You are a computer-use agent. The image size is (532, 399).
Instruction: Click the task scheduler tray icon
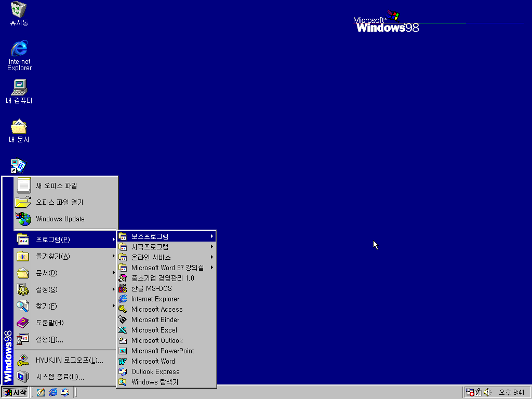pyautogui.click(x=470, y=393)
